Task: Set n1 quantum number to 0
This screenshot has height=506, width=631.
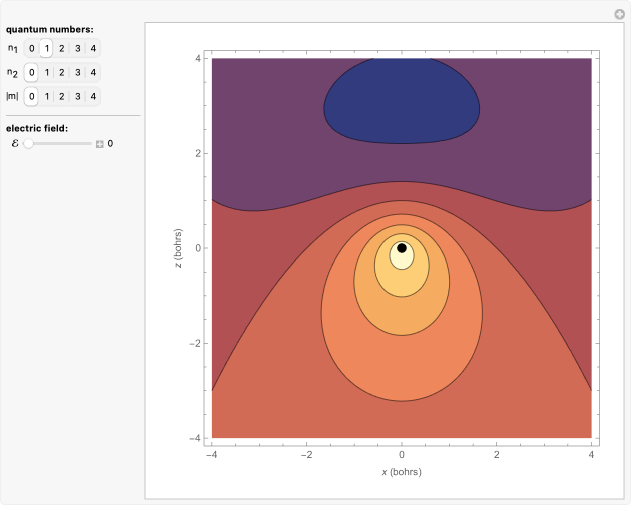Action: click(32, 48)
